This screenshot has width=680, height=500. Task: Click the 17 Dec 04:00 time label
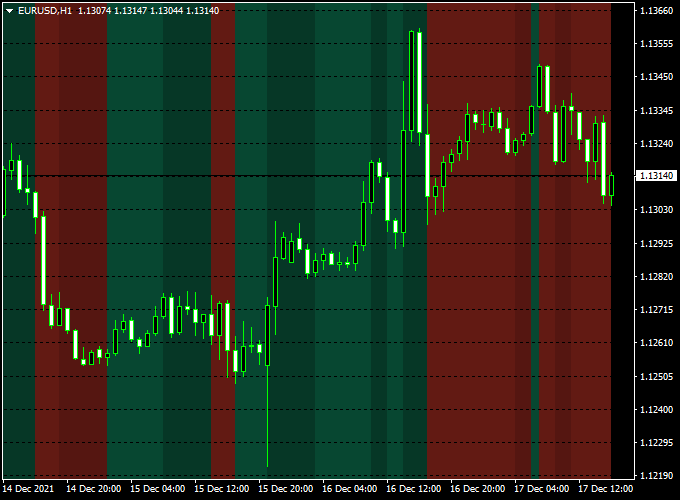542,489
